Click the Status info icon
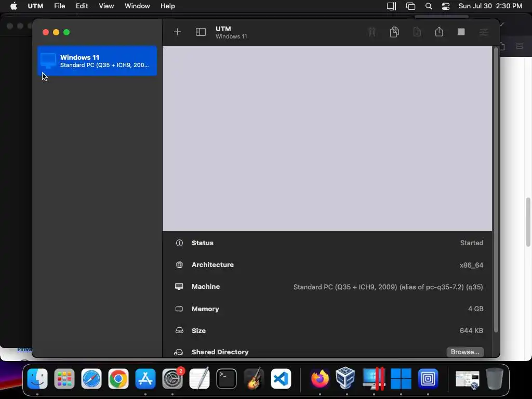This screenshot has height=399, width=532. click(x=179, y=243)
